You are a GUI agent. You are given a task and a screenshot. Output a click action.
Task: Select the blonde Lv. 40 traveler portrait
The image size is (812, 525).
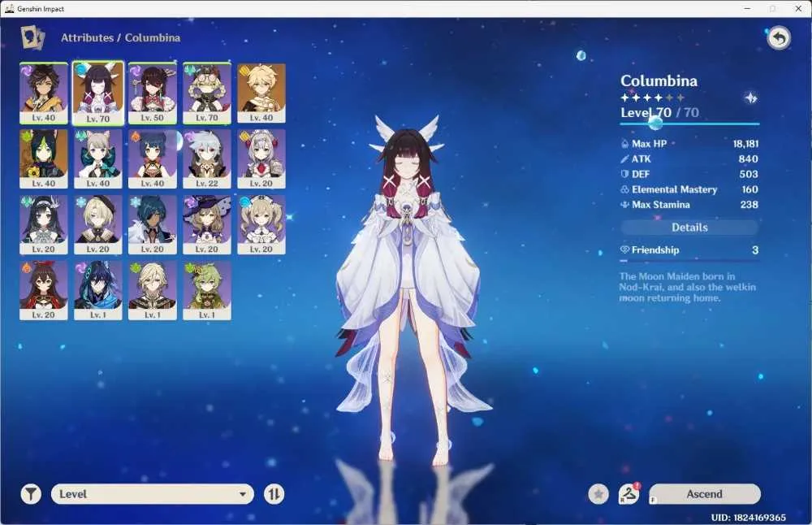261,93
